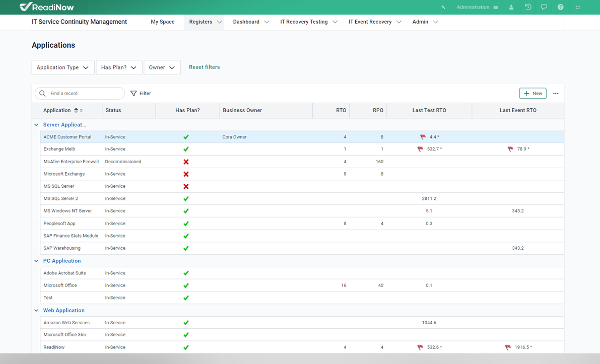Click the green check for SAP Warehousing
600x364 pixels.
pos(186,249)
